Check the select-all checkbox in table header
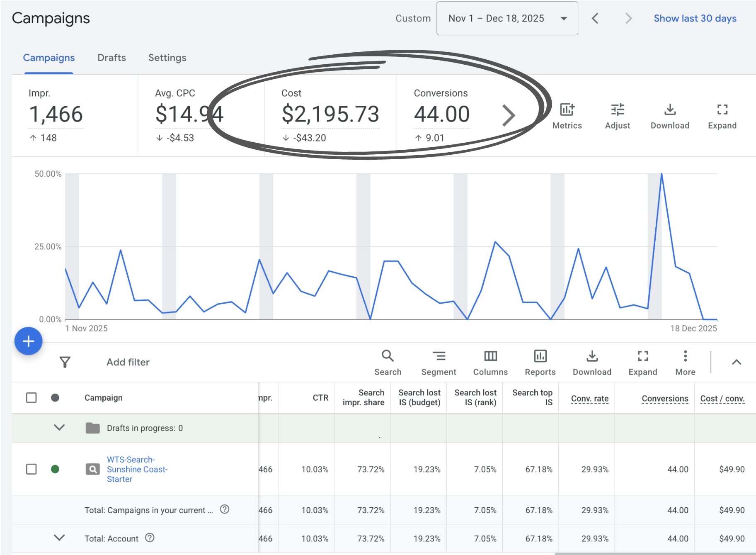Screen dimensions: 756x555 click(x=31, y=397)
